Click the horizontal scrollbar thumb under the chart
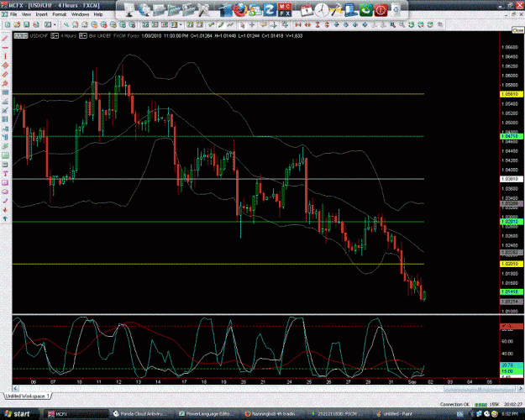 479,389
